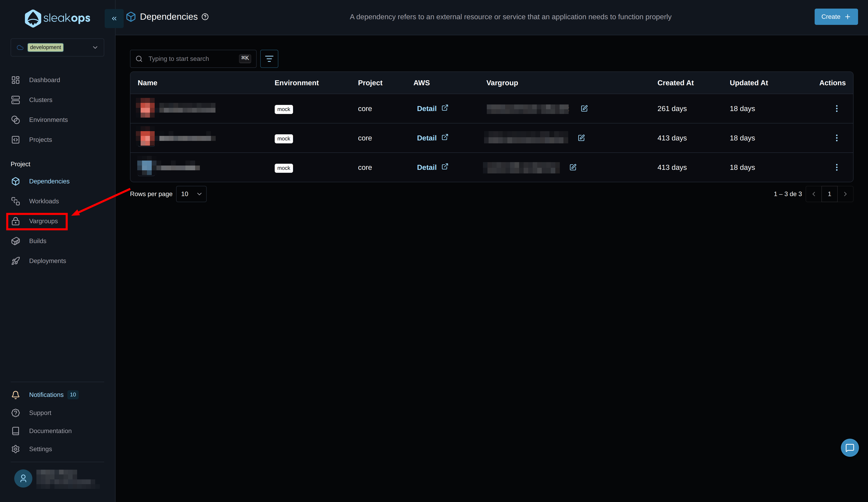Go to Deployments in the sidebar

[47, 260]
